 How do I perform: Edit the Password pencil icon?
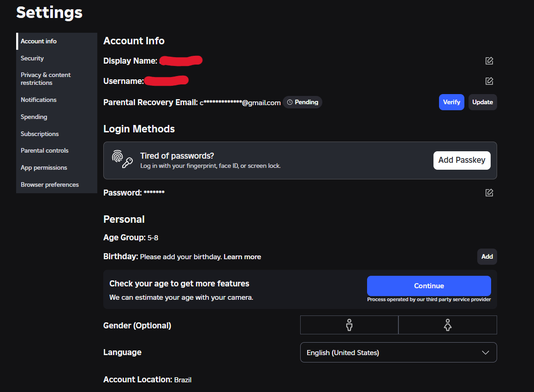coord(489,193)
